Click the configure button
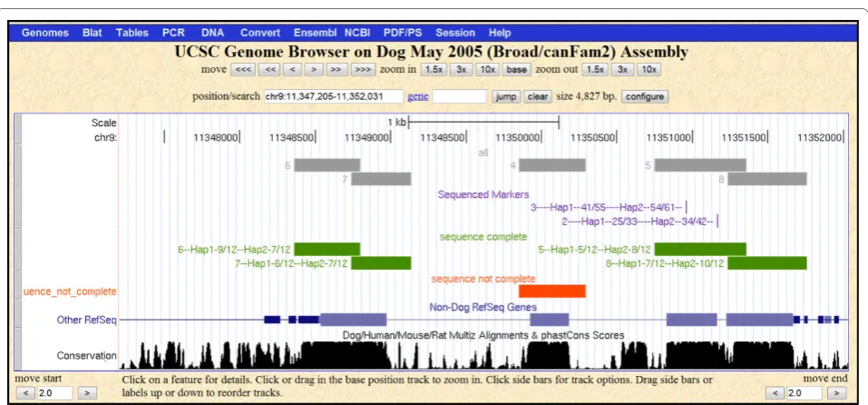 (x=645, y=96)
